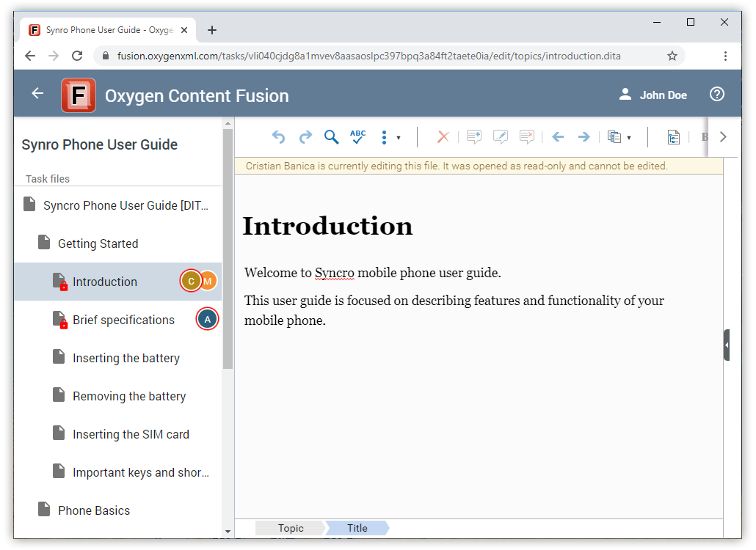Viewport: 756px width, 550px height.
Task: View site security info via lock icon
Action: (x=106, y=56)
